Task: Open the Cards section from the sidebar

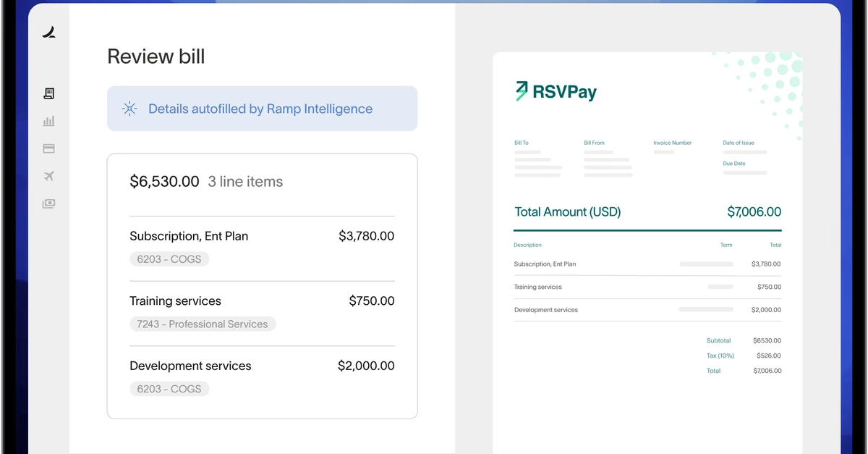Action: 48,148
